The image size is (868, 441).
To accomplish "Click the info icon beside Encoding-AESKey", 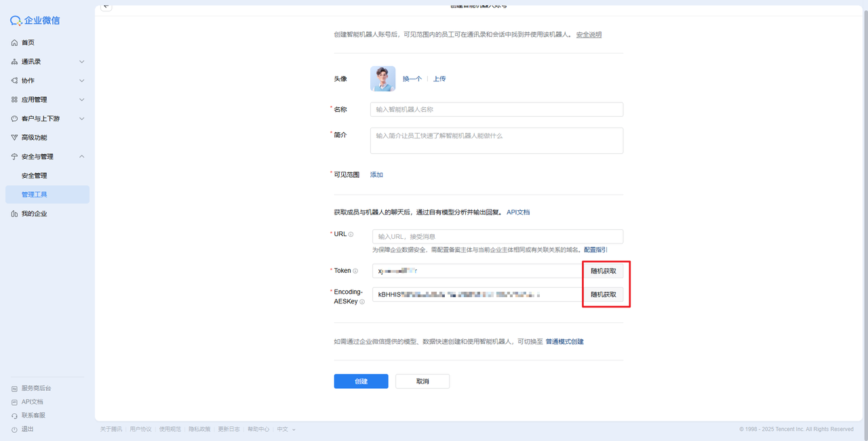I will click(362, 302).
